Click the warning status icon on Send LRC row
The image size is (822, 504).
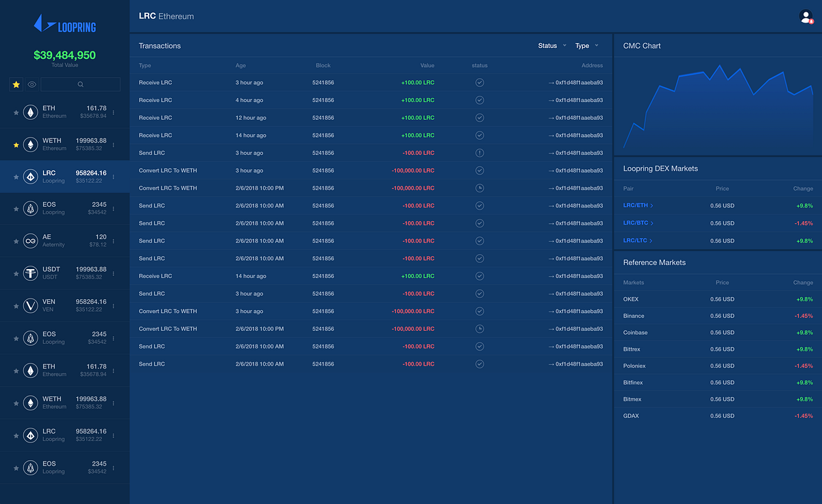coord(480,153)
